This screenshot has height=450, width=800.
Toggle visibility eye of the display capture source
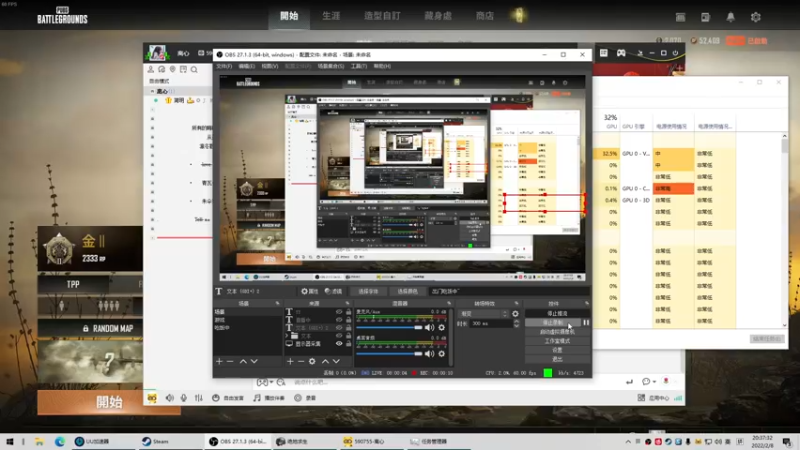point(339,344)
